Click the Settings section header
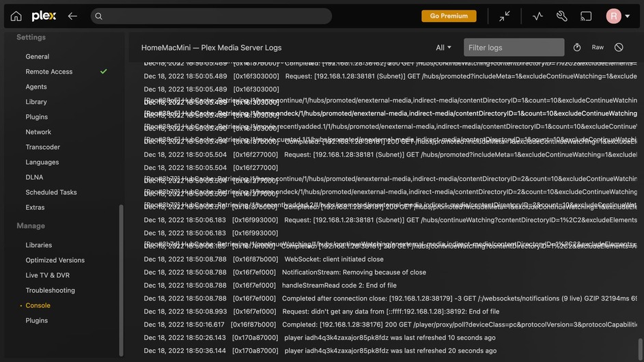This screenshot has height=362, width=644. tap(31, 38)
